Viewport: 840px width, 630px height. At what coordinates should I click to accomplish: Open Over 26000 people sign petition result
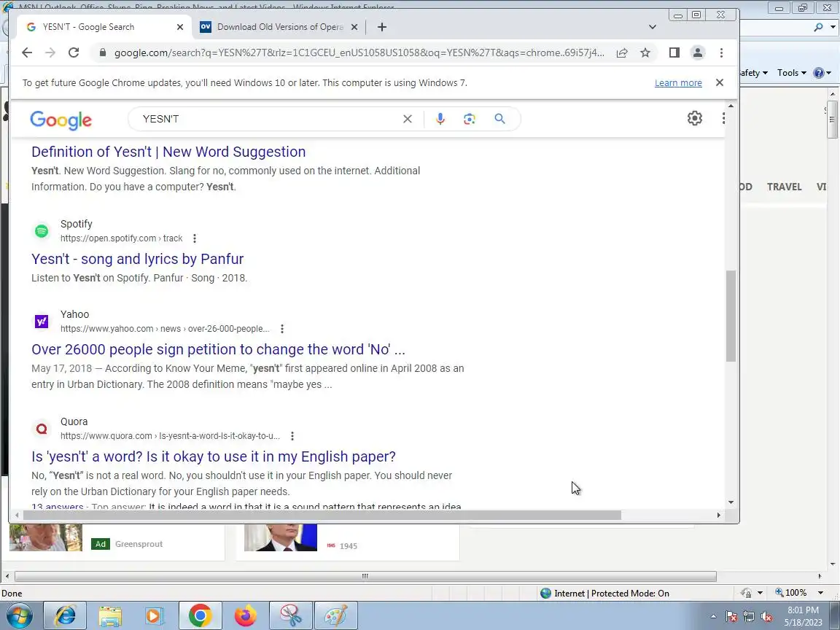tap(218, 349)
